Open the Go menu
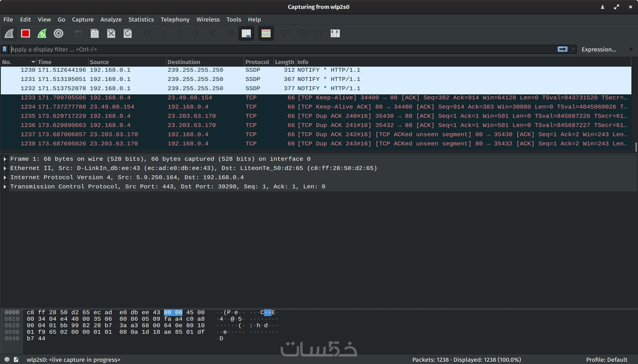 (x=62, y=20)
